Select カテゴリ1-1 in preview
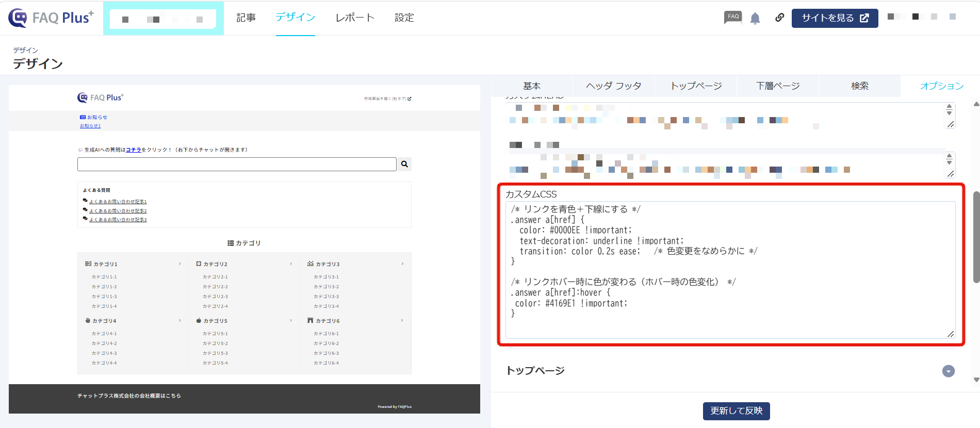The height and width of the screenshot is (428, 980). point(104,277)
